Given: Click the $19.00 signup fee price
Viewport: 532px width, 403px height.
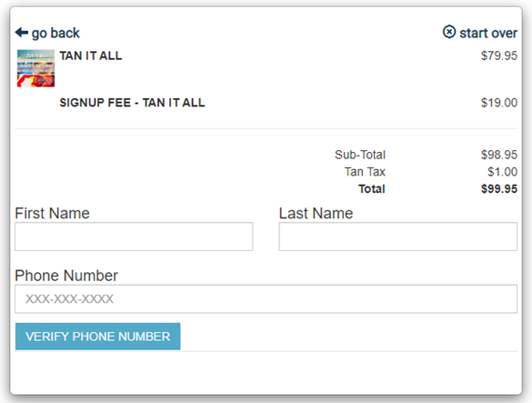Looking at the screenshot, I should pyautogui.click(x=499, y=103).
